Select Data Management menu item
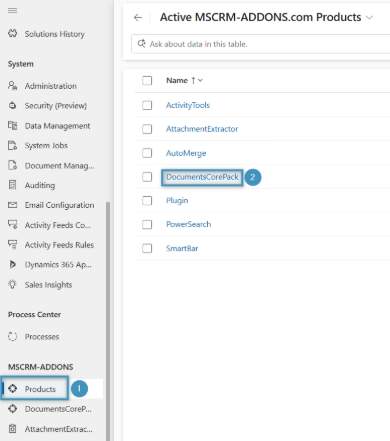The width and height of the screenshot is (390, 441). 57,126
